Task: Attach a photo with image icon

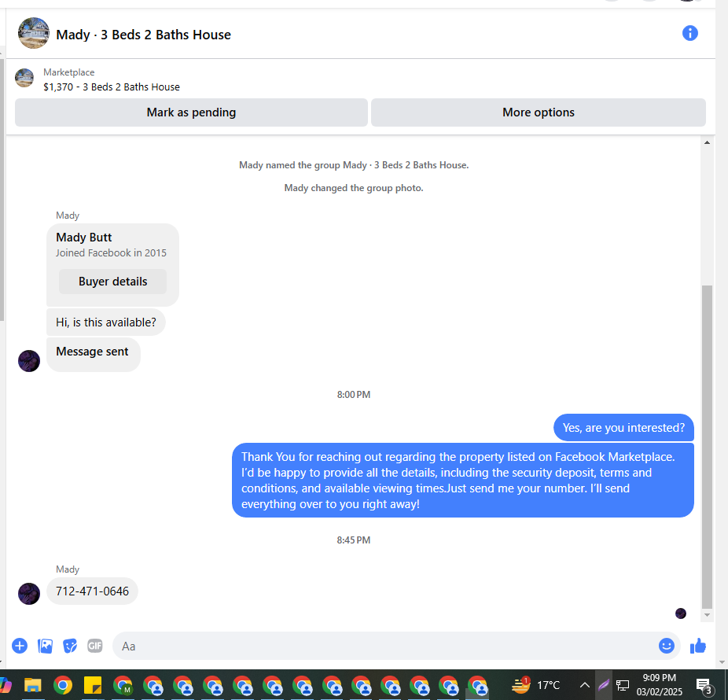Action: (x=45, y=646)
